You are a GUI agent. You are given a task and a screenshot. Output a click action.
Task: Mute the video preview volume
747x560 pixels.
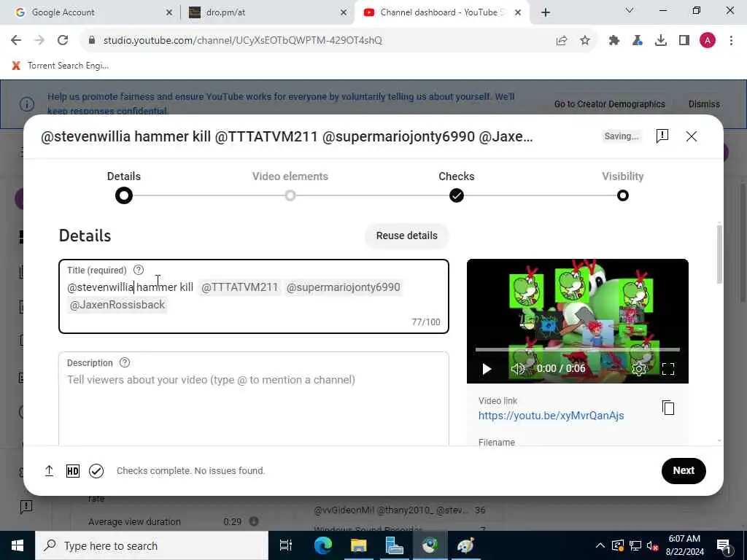coord(518,368)
